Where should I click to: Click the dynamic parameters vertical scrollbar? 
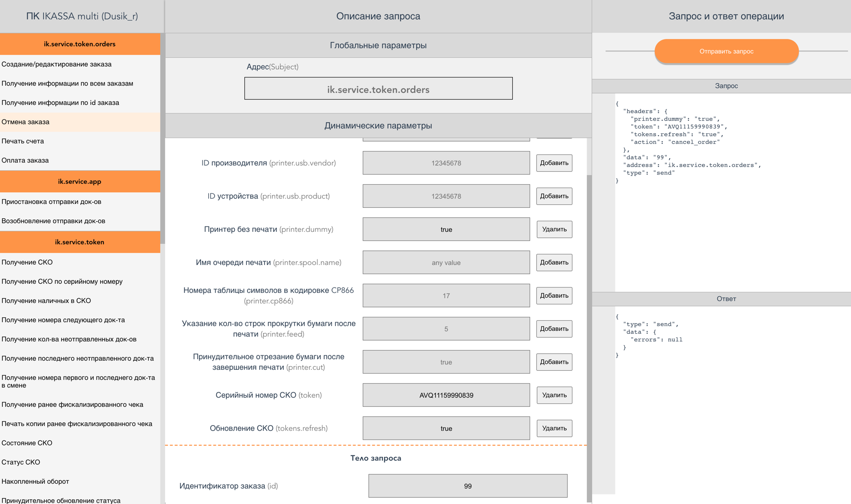pyautogui.click(x=589, y=337)
